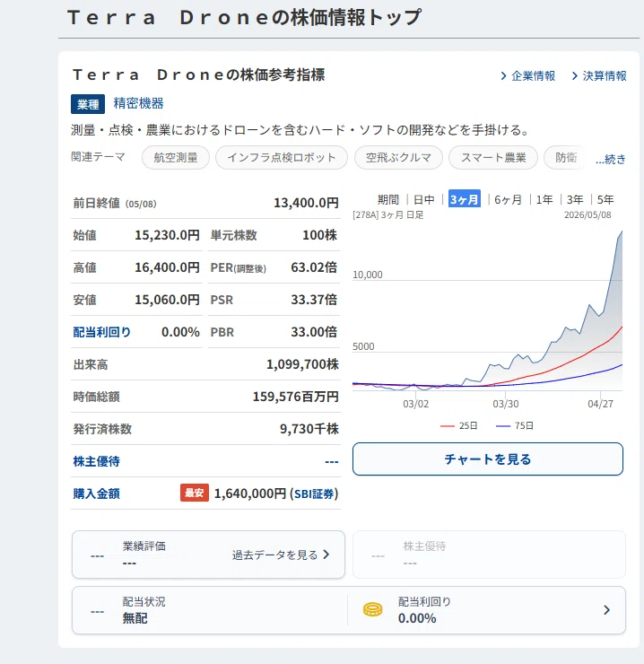
Task: Select the 防衛 theme tag
Action: coord(566,158)
